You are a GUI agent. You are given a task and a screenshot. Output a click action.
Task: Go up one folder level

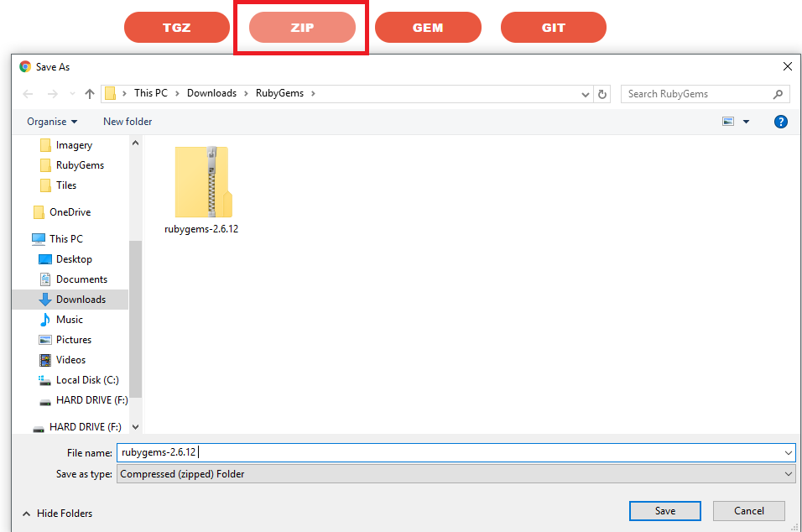(90, 94)
